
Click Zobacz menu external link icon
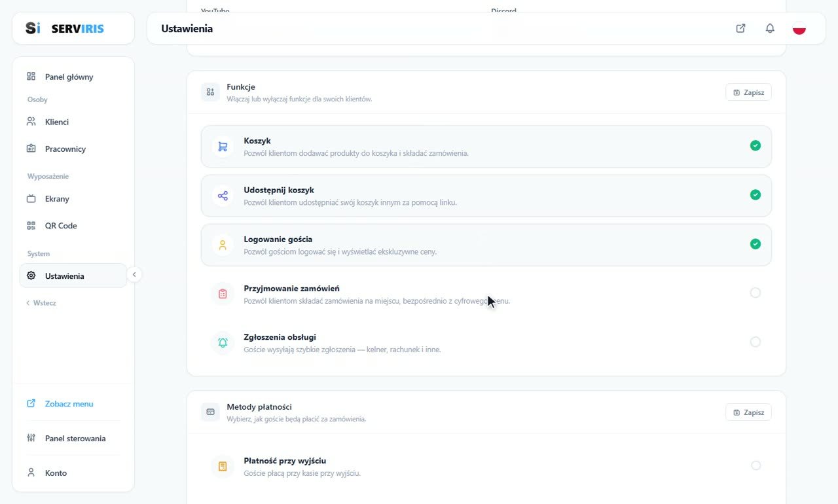pyautogui.click(x=31, y=404)
